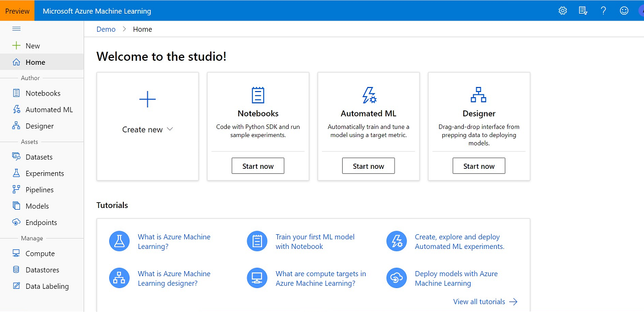Click Start now on the Designer card
Screen dimensions: 644x312
point(479,166)
